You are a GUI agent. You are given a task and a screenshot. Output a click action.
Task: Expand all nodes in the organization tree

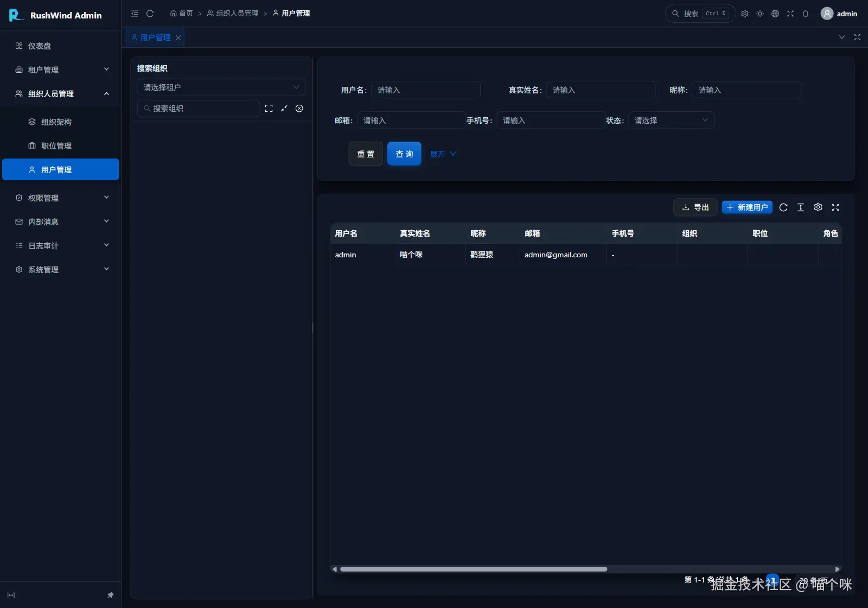pyautogui.click(x=269, y=109)
